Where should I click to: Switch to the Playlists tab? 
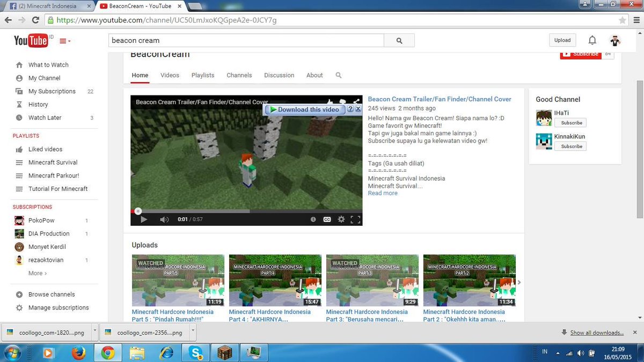click(x=203, y=75)
